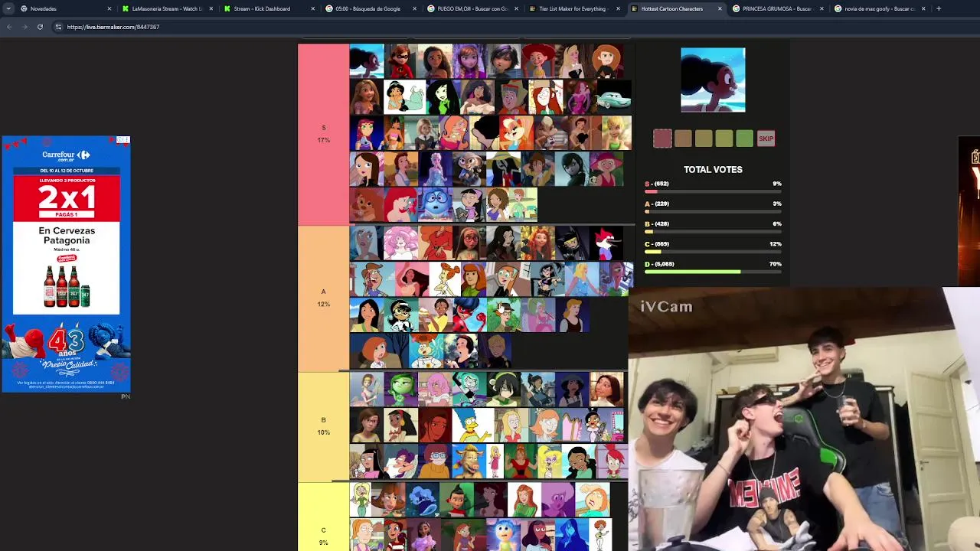Go back with the browser back arrow
The image size is (980, 551).
click(x=9, y=27)
